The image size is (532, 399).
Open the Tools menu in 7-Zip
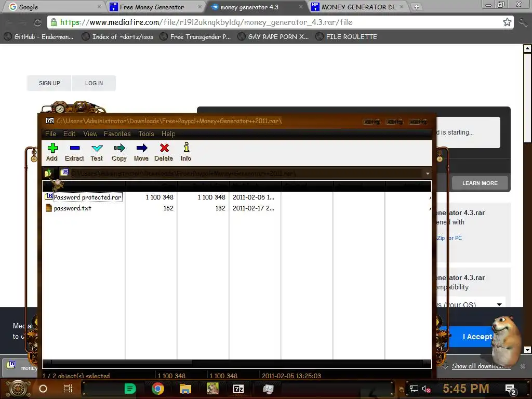coord(146,134)
